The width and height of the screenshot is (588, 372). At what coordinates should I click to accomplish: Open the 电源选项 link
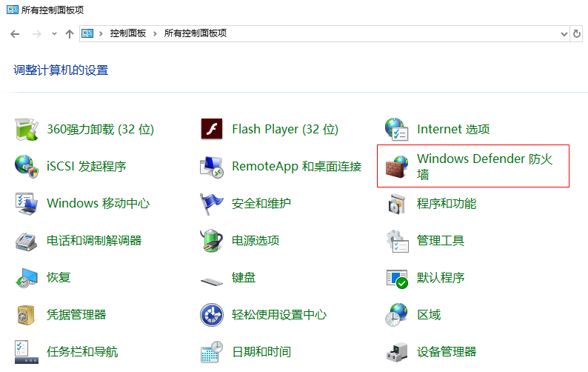click(x=255, y=241)
